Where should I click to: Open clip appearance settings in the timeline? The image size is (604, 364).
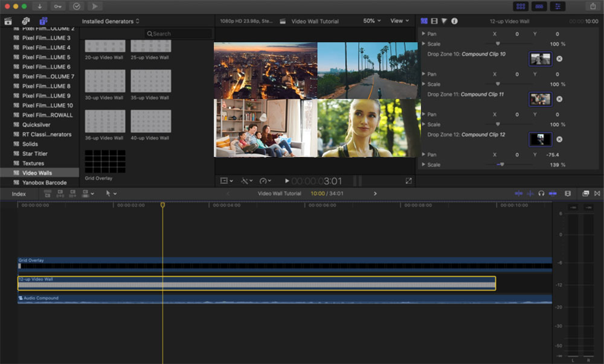tap(585, 193)
